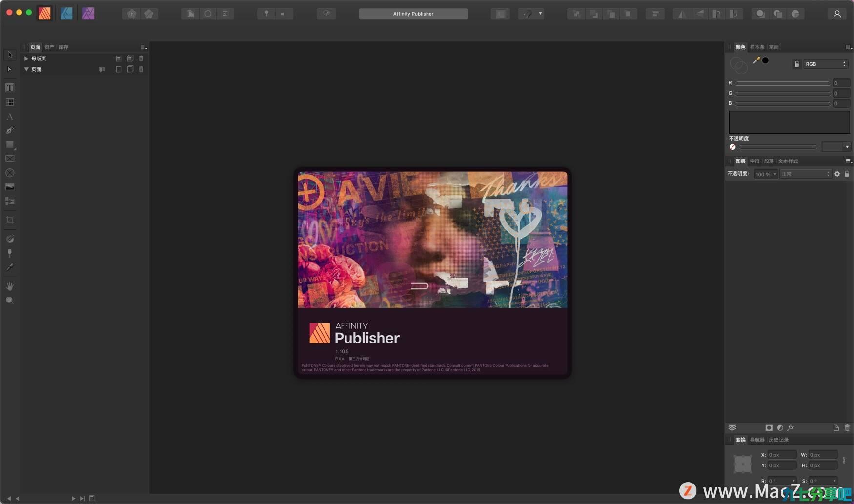Open the 正常 blend mode dropdown
Image resolution: width=854 pixels, height=504 pixels.
pyautogui.click(x=805, y=174)
